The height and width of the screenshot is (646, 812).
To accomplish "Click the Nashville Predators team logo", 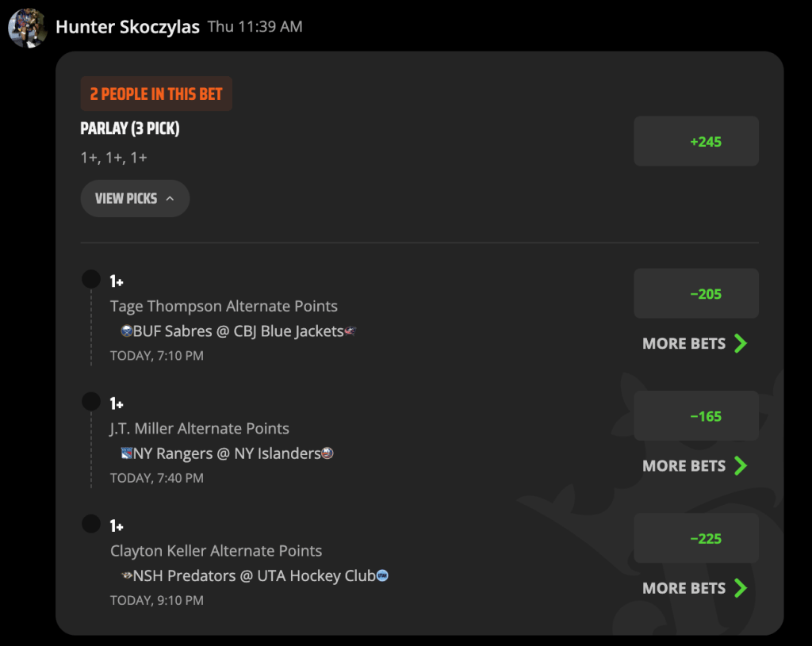I will [x=126, y=575].
